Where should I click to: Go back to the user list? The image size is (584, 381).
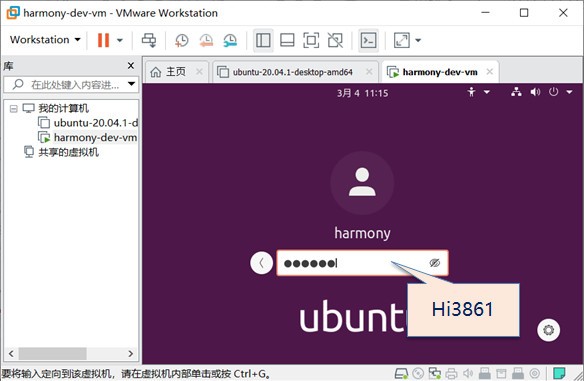pyautogui.click(x=261, y=263)
